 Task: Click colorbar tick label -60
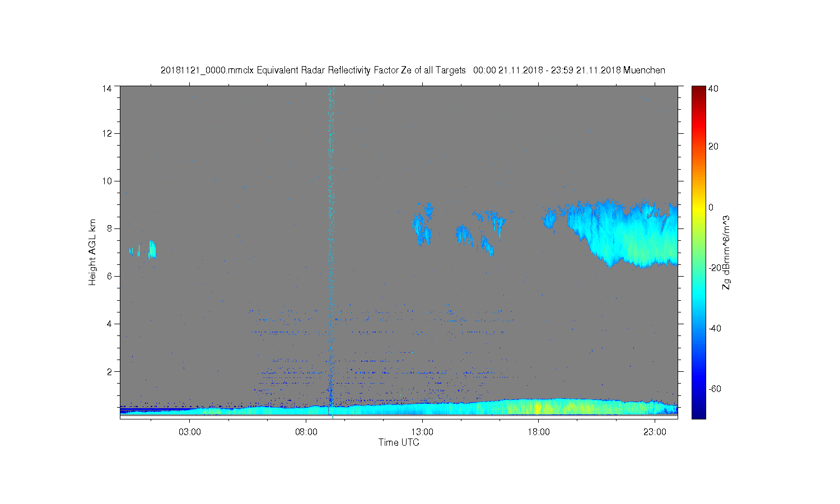pos(715,389)
